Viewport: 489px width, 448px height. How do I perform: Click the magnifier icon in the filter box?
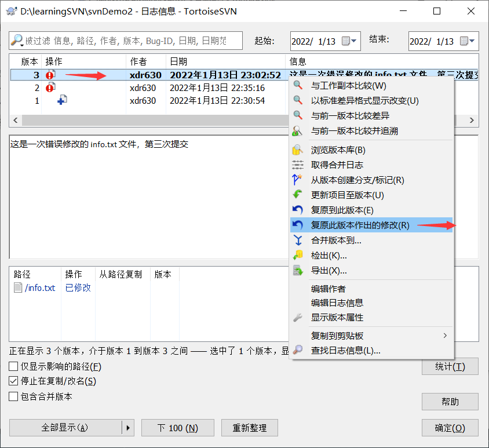pyautogui.click(x=17, y=41)
